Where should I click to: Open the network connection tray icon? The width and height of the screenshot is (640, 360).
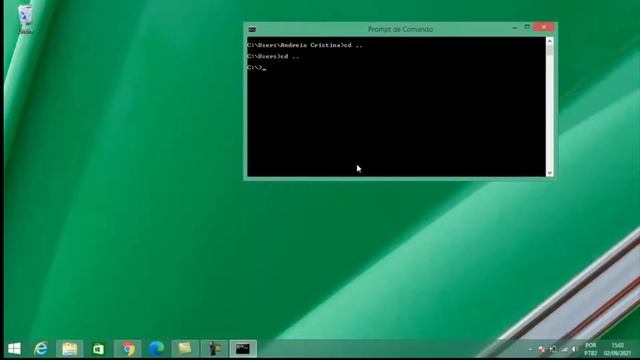pyautogui.click(x=553, y=349)
